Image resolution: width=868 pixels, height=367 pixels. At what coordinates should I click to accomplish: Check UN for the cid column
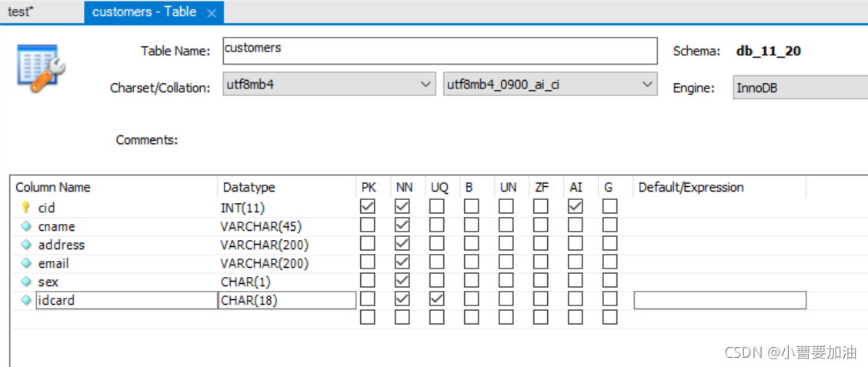pos(506,207)
